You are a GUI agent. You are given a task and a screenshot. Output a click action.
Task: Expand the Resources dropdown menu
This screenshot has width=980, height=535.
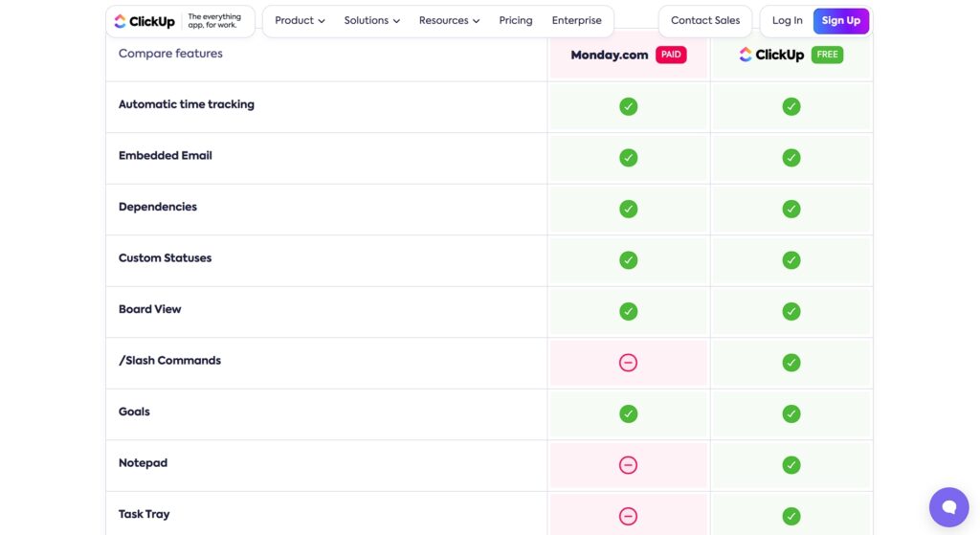tap(450, 21)
